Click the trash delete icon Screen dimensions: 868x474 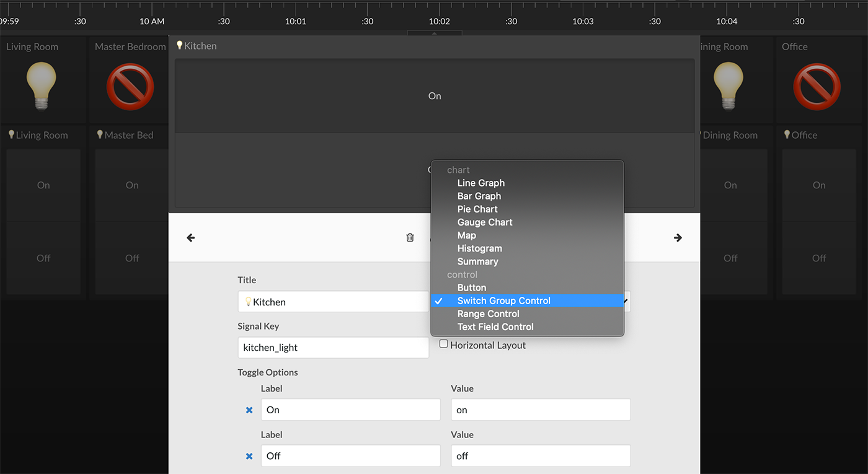pos(410,237)
